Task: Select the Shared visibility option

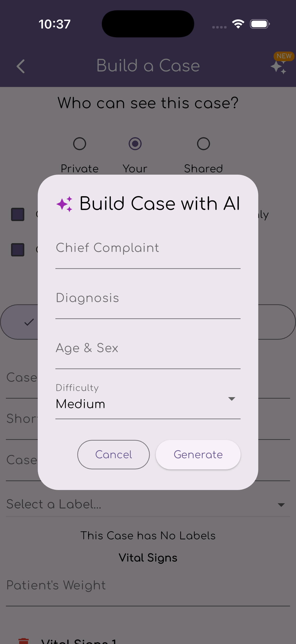Action: click(203, 144)
